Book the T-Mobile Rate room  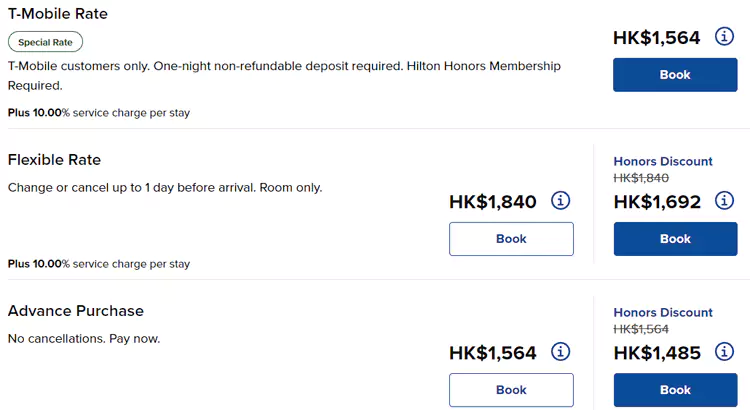click(675, 75)
